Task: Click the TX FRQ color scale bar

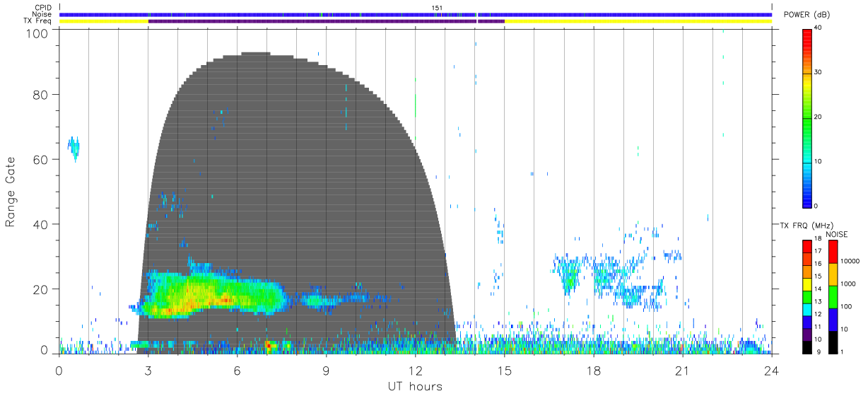Action: click(x=807, y=296)
